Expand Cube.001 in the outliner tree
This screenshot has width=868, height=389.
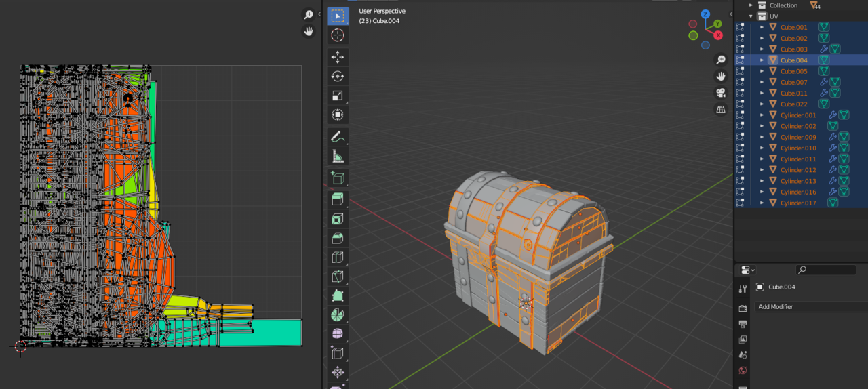coord(762,28)
